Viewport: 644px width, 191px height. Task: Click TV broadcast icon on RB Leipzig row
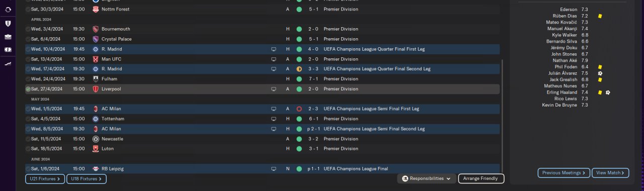point(274,169)
